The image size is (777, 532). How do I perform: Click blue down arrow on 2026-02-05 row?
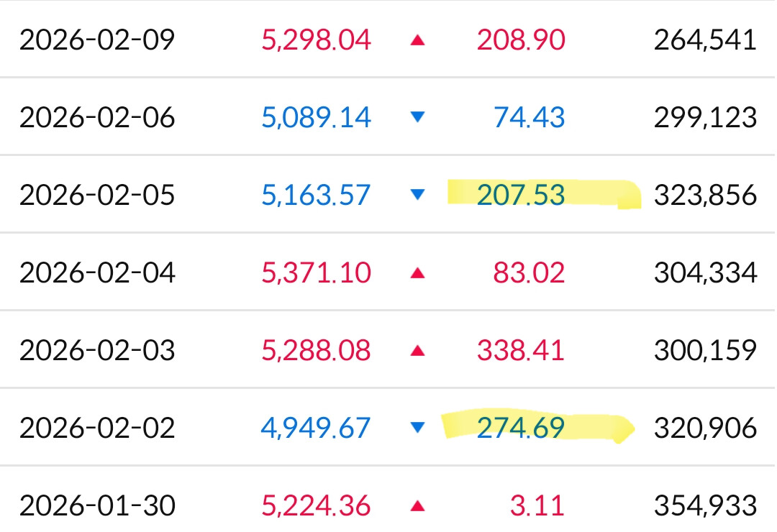pyautogui.click(x=417, y=195)
